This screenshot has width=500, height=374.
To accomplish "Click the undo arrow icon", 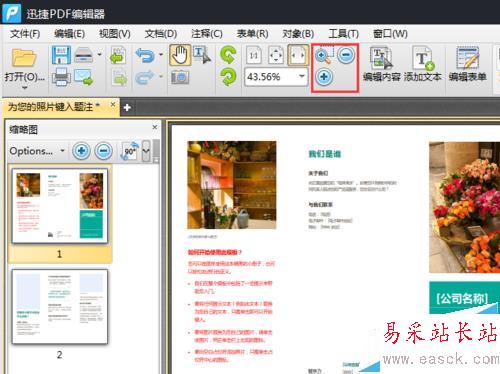I will [145, 55].
